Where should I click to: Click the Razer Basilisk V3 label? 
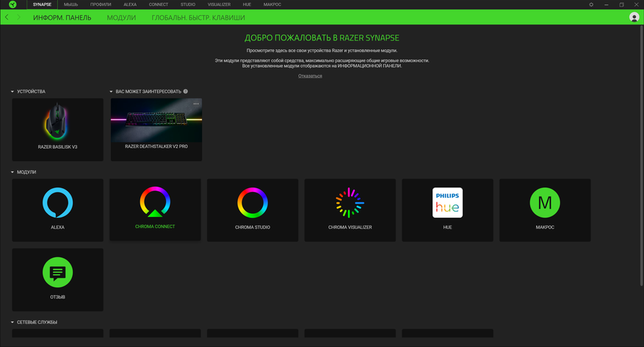point(57,147)
